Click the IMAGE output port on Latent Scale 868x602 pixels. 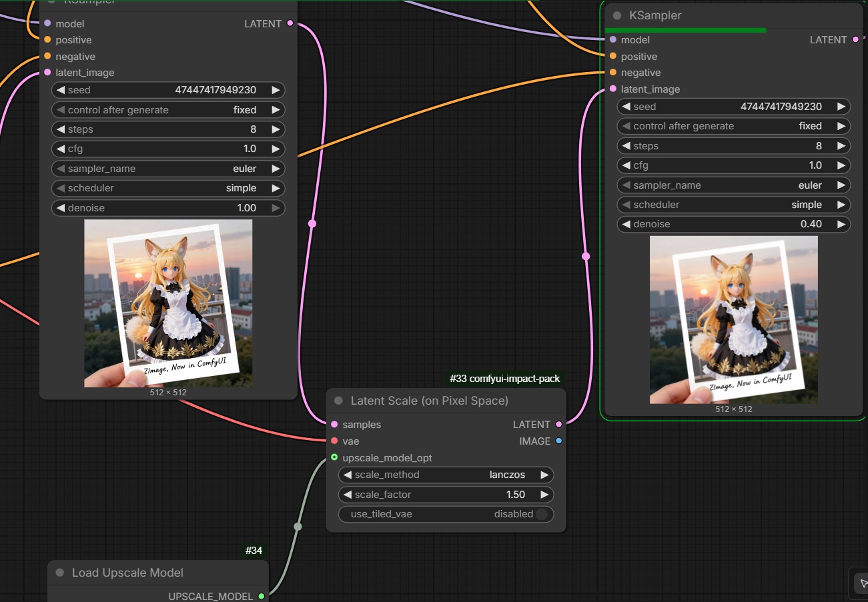click(558, 441)
